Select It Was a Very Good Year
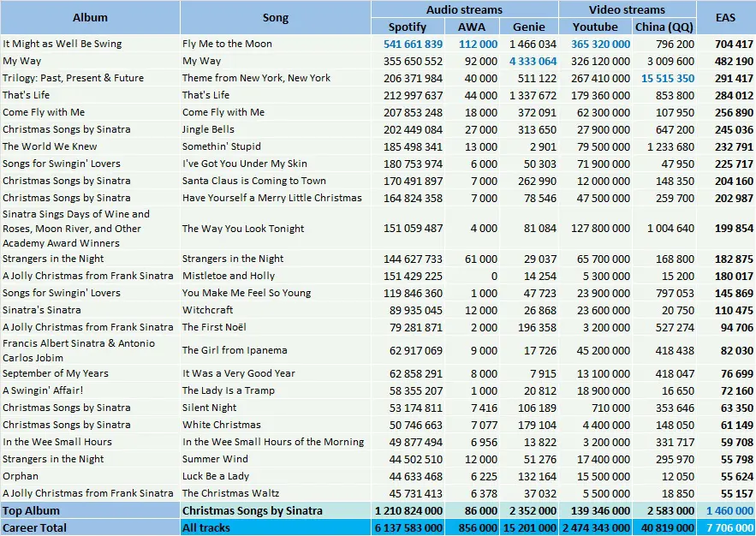Screen dimensions: 756x536 (x=239, y=373)
